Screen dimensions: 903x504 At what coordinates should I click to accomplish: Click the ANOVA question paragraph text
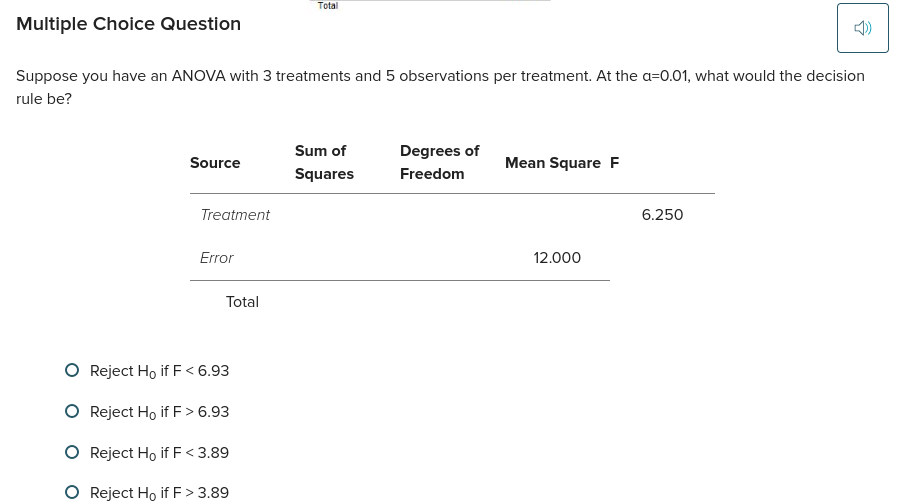tap(440, 87)
